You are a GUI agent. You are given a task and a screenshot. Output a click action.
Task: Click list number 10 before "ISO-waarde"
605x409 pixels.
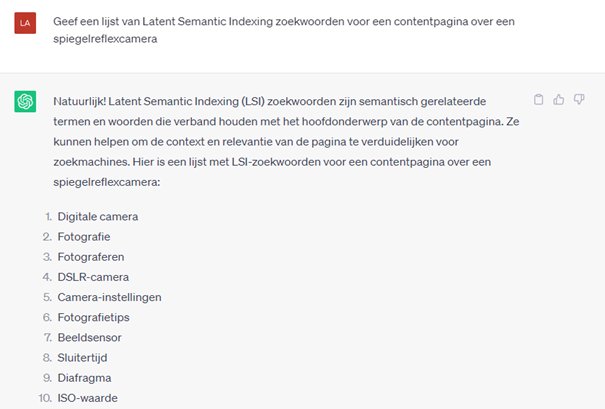(46, 399)
